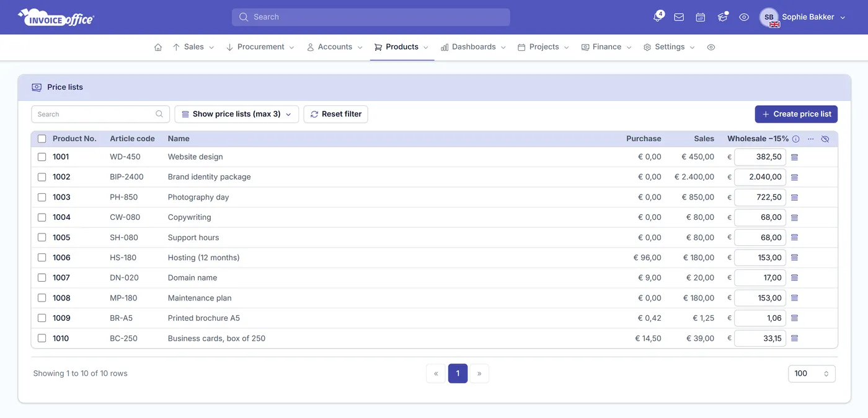Edit wholesale price 382,50 for Website design
868x418 pixels.
pyautogui.click(x=760, y=157)
